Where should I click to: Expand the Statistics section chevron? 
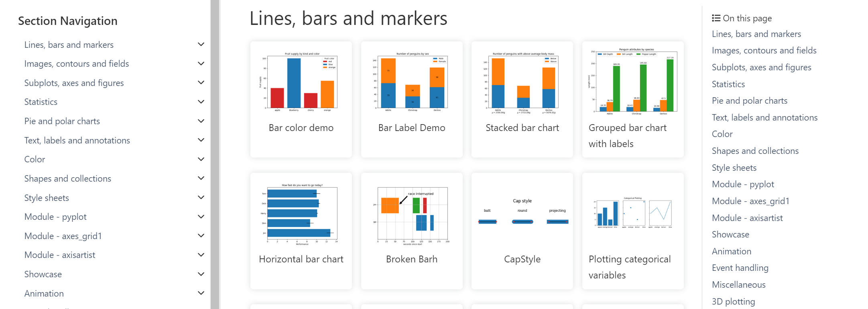click(x=201, y=102)
